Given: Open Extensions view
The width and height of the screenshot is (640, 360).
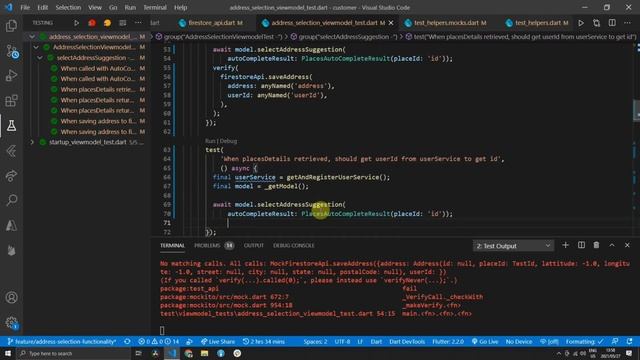Looking at the screenshot, I should point(11,101).
